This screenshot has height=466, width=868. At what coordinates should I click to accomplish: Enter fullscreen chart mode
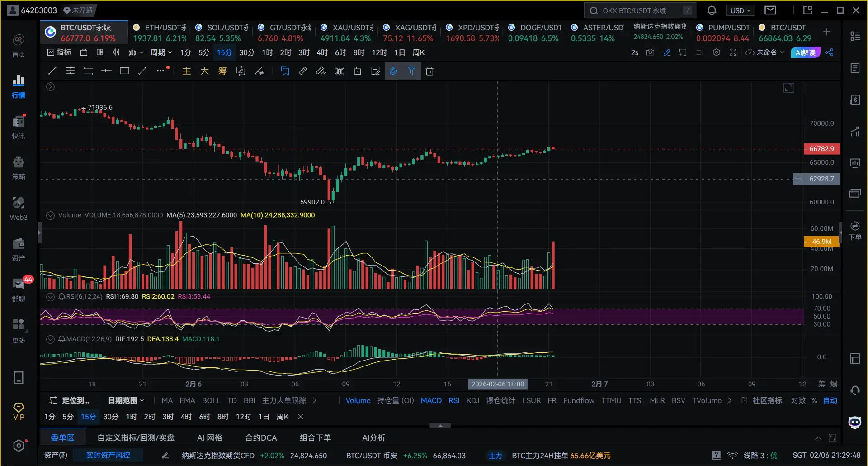coord(733,52)
